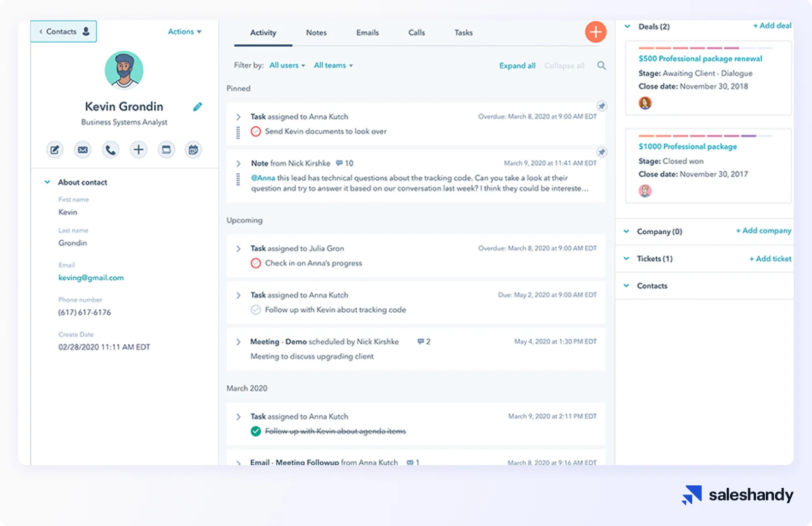This screenshot has height=526, width=812.
Task: Uncheck completed 'Follow up with Kevin about agenda items'
Action: point(256,431)
